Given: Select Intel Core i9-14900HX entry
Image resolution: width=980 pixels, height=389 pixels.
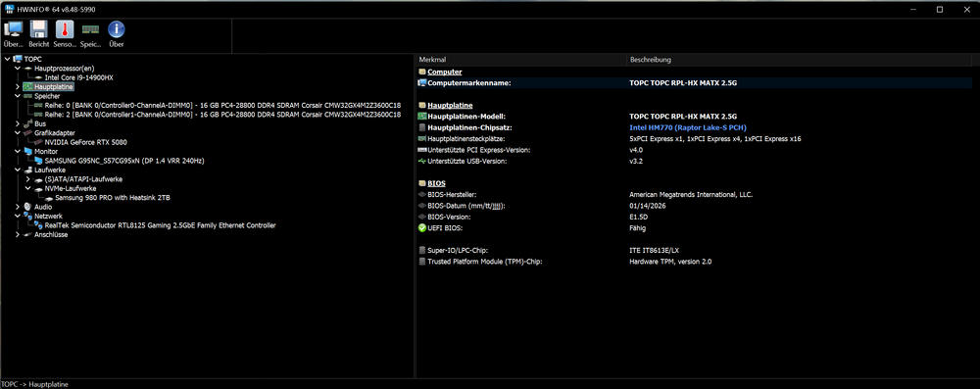Looking at the screenshot, I should point(78,77).
